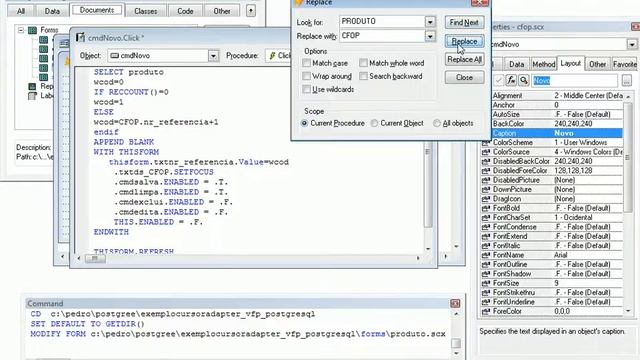Open the Replace with dropdown arrow
This screenshot has width=640, height=360.
(x=430, y=36)
